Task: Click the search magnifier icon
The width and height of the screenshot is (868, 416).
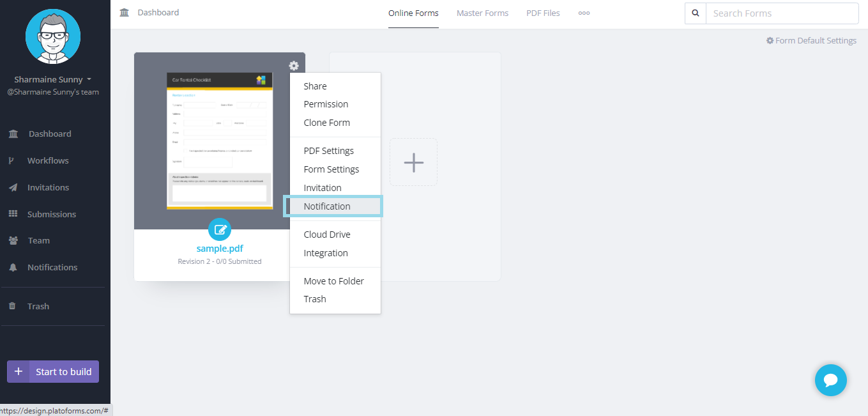Action: (695, 13)
